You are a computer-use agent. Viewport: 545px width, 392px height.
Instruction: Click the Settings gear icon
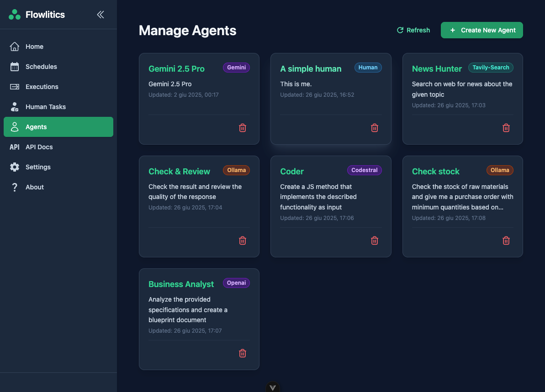coord(15,167)
